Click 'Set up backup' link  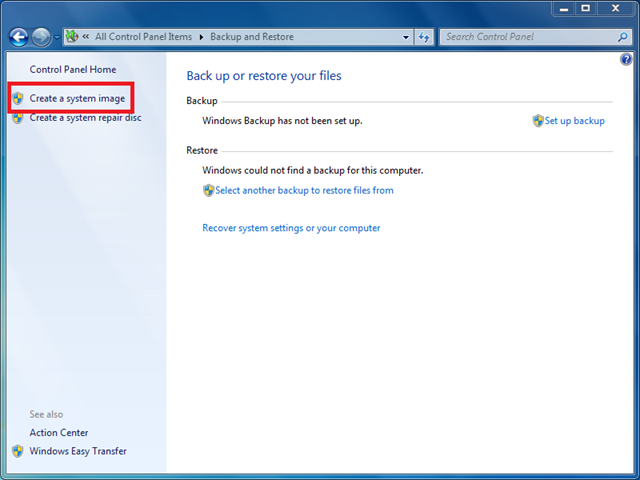(574, 121)
